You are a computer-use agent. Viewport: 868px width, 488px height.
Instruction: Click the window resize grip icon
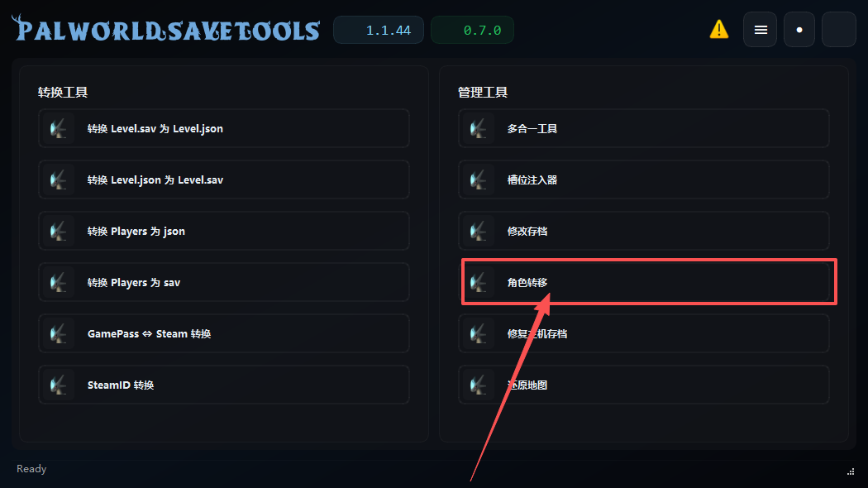(x=851, y=472)
